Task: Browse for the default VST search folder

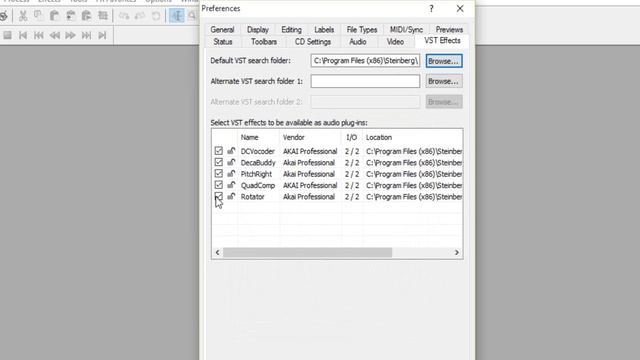Action: 444,61
